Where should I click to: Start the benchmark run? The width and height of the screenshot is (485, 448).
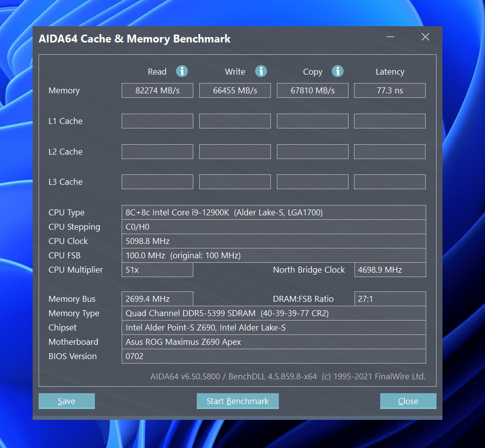click(x=237, y=401)
